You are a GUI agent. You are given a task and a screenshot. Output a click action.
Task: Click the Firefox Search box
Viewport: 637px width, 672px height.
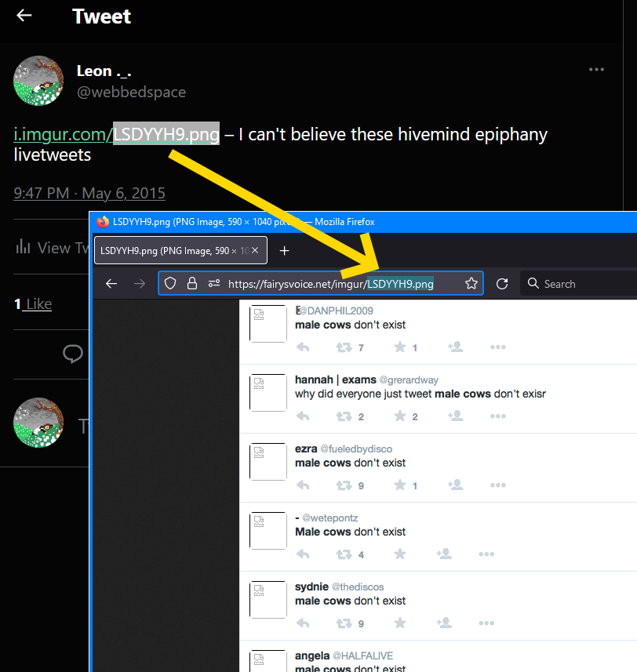[581, 284]
